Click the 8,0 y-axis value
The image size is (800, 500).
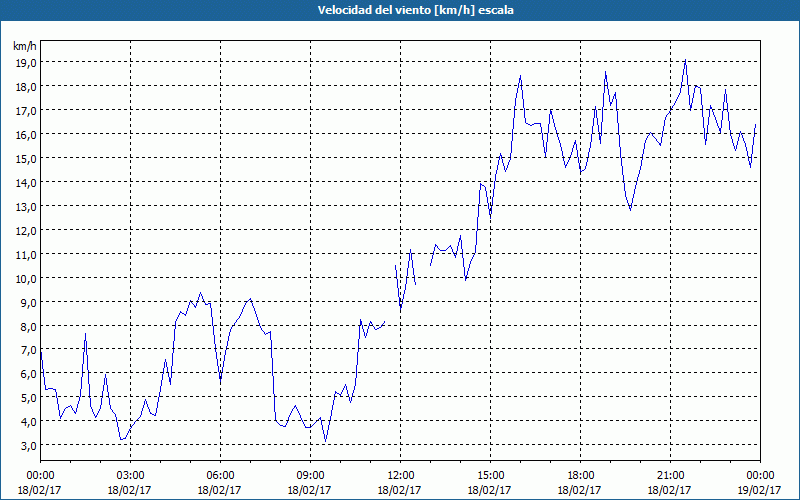(x=29, y=326)
